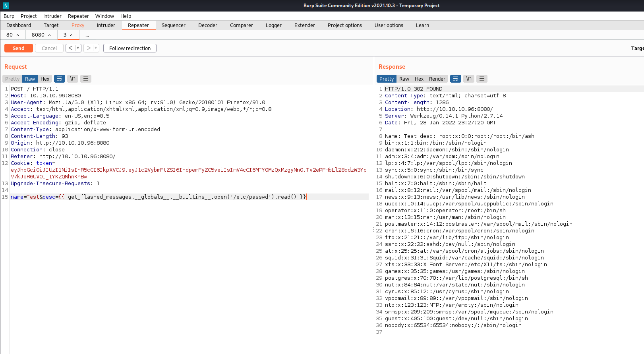The width and height of the screenshot is (644, 354).
Task: Switch to Logger tab
Action: [x=274, y=25]
